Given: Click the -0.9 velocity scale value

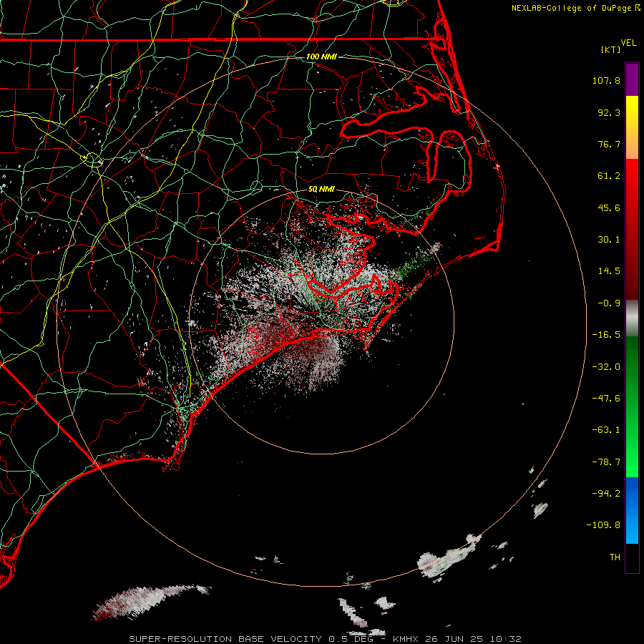Looking at the screenshot, I should click(609, 303).
